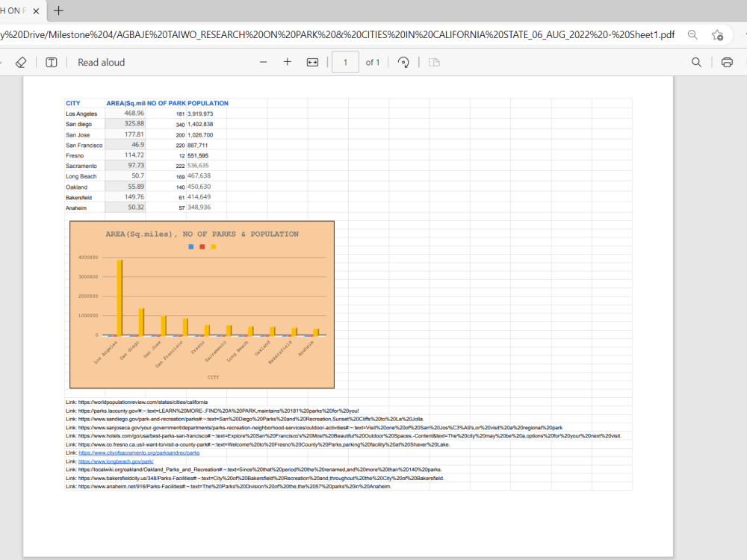Screen dimensions: 747x560
Task: Click the San Francisco city cell
Action: 84,146
